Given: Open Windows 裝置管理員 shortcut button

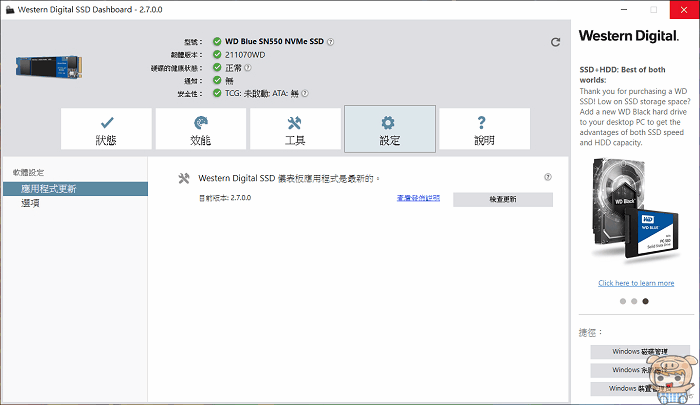Looking at the screenshot, I should click(x=640, y=388).
